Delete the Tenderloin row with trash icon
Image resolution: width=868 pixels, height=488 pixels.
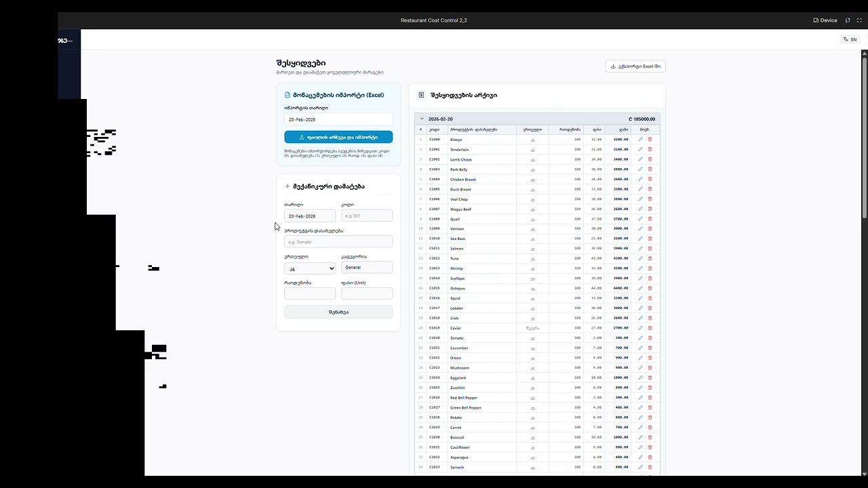(x=650, y=150)
